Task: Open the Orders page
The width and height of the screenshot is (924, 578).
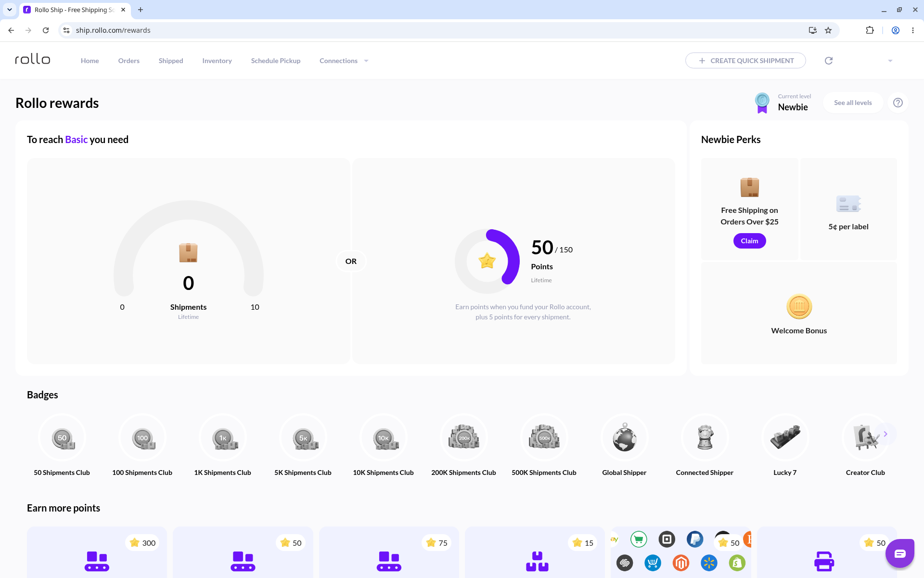Action: (x=129, y=61)
